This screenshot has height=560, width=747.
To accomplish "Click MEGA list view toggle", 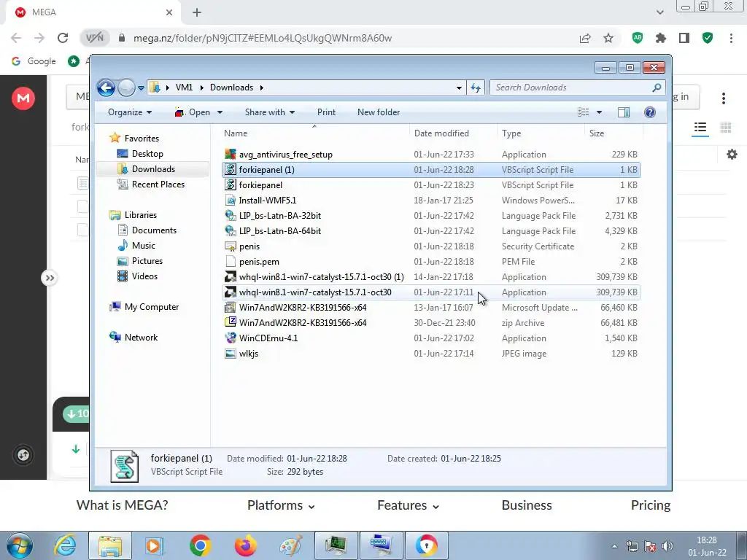I will [x=700, y=127].
